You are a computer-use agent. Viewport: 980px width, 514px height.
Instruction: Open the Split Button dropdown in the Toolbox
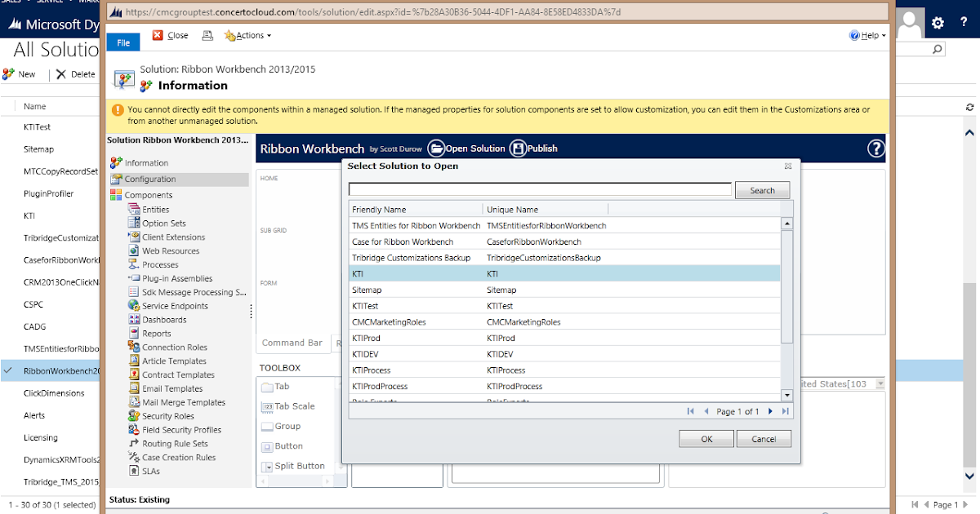[296, 465]
